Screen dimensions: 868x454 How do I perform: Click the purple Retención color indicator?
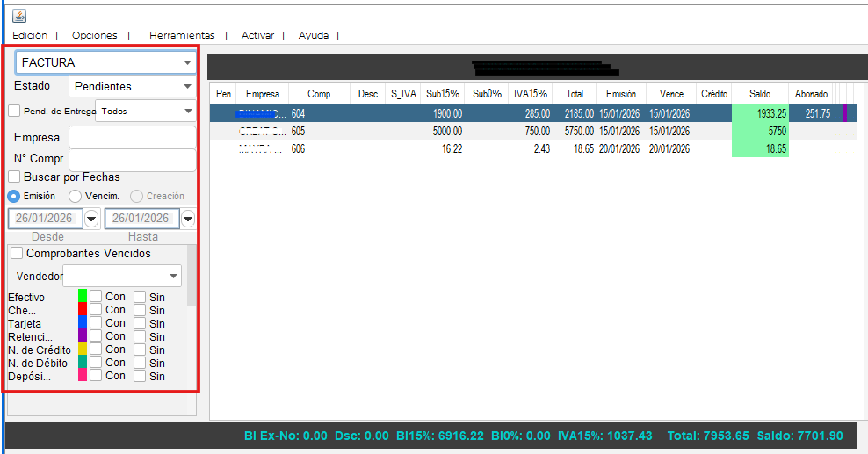83,336
